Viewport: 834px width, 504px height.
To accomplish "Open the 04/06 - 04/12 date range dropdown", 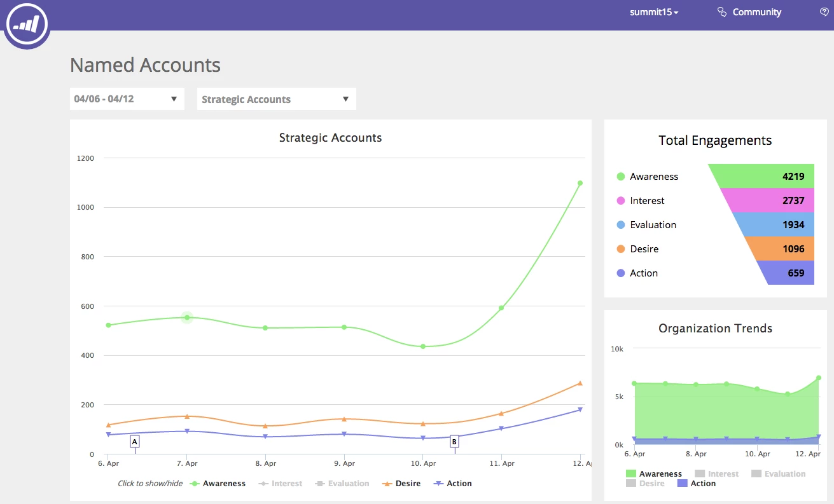I will [127, 99].
